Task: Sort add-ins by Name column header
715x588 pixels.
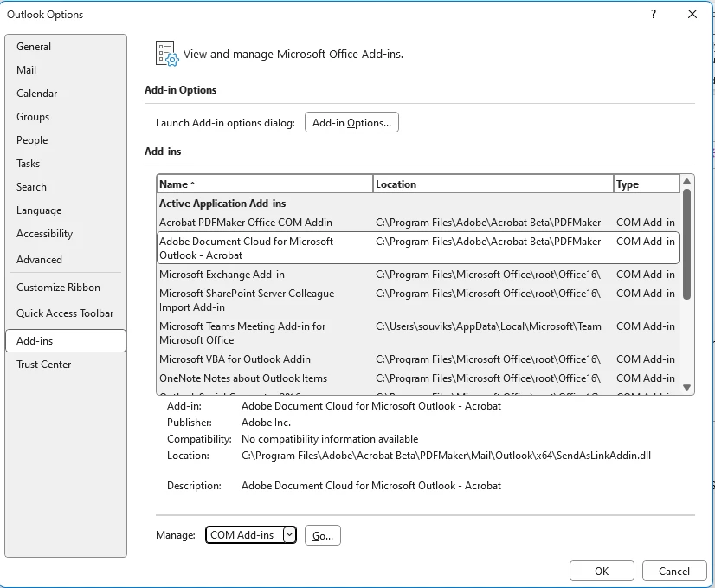Action: point(265,184)
